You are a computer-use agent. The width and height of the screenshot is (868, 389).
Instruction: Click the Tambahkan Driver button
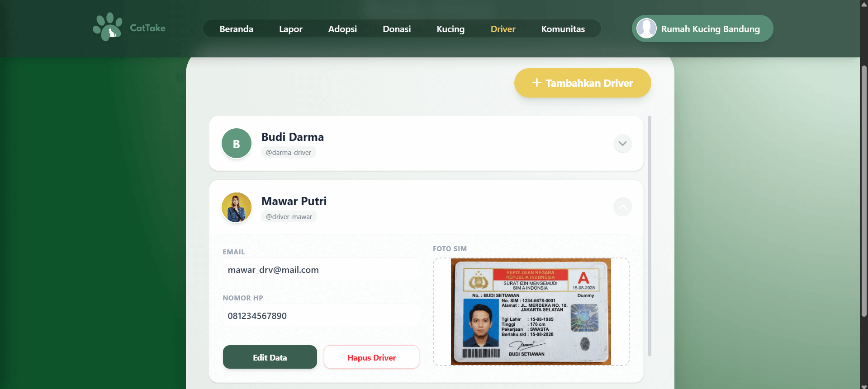pos(583,83)
